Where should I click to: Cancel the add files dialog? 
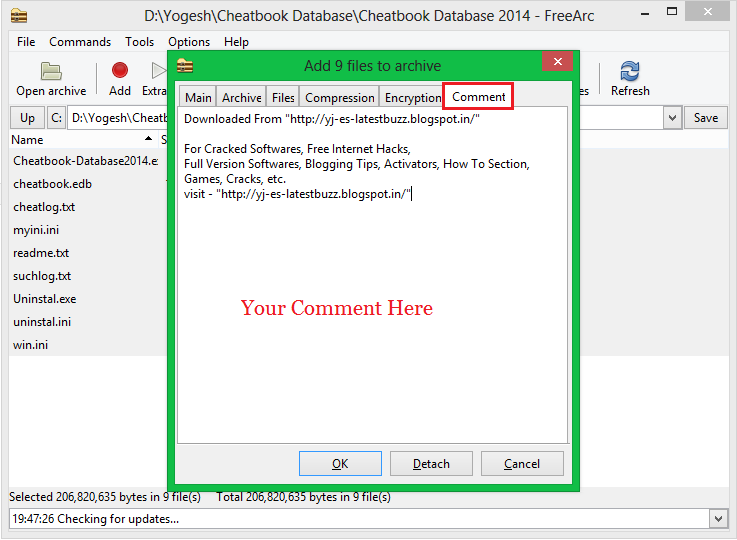click(x=522, y=464)
